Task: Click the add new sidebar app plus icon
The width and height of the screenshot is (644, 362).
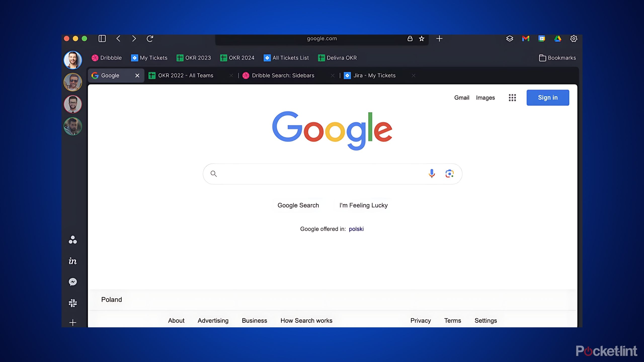Action: (72, 322)
